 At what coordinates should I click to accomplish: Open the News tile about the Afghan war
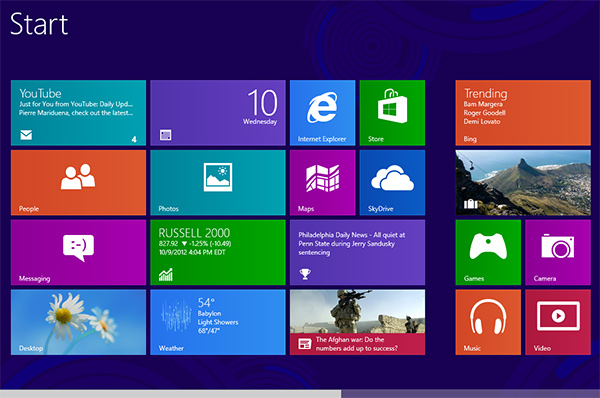coord(357,322)
